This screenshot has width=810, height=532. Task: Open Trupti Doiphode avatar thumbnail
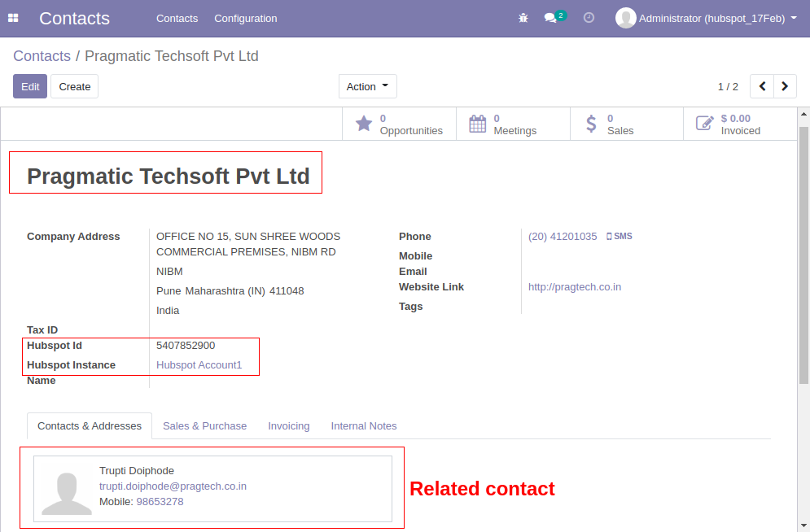67,490
